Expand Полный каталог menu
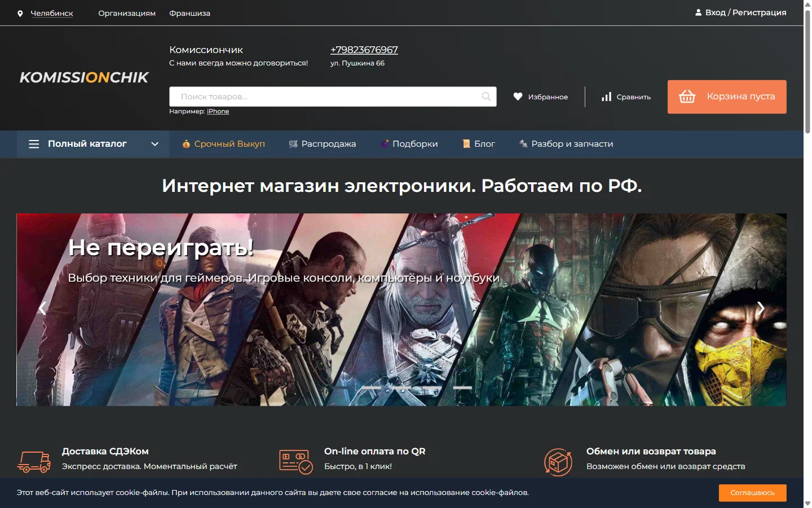This screenshot has height=508, width=812. [x=93, y=144]
